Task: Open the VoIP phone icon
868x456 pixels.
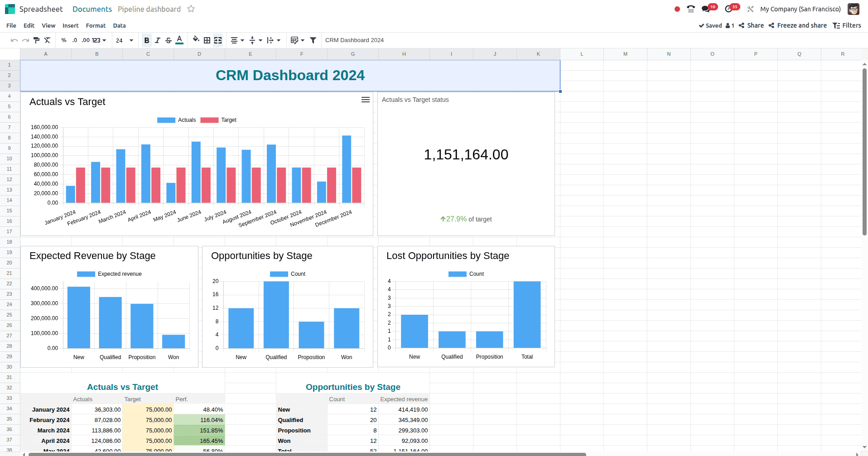Action: (x=690, y=9)
